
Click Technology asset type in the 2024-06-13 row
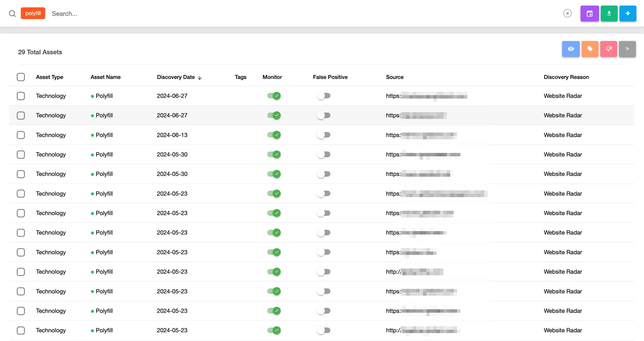(51, 135)
